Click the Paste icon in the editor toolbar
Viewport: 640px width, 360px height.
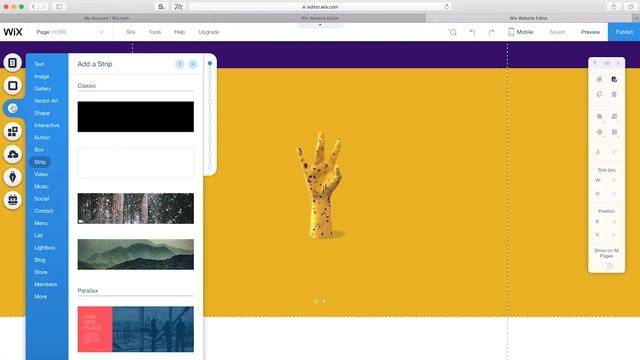pyautogui.click(x=614, y=79)
